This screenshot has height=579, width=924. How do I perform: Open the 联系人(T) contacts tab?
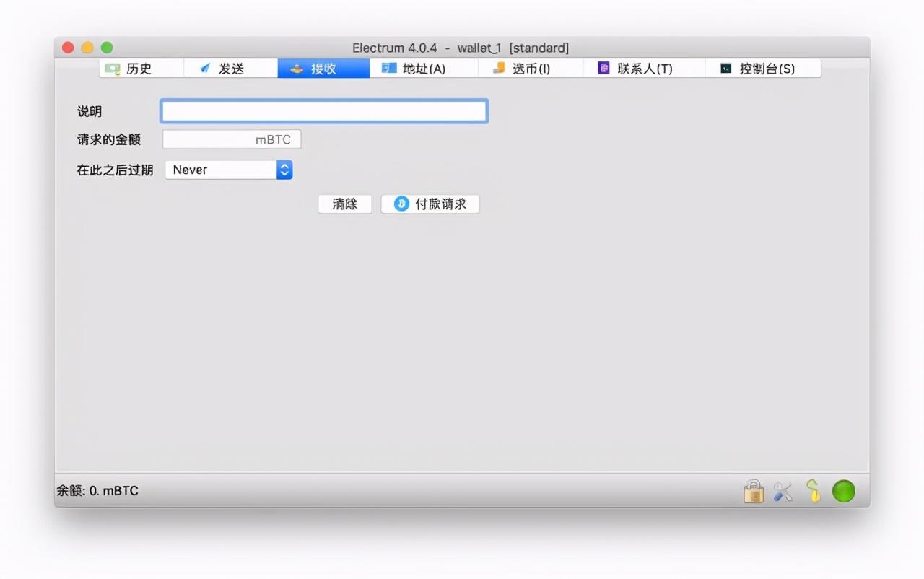(644, 69)
